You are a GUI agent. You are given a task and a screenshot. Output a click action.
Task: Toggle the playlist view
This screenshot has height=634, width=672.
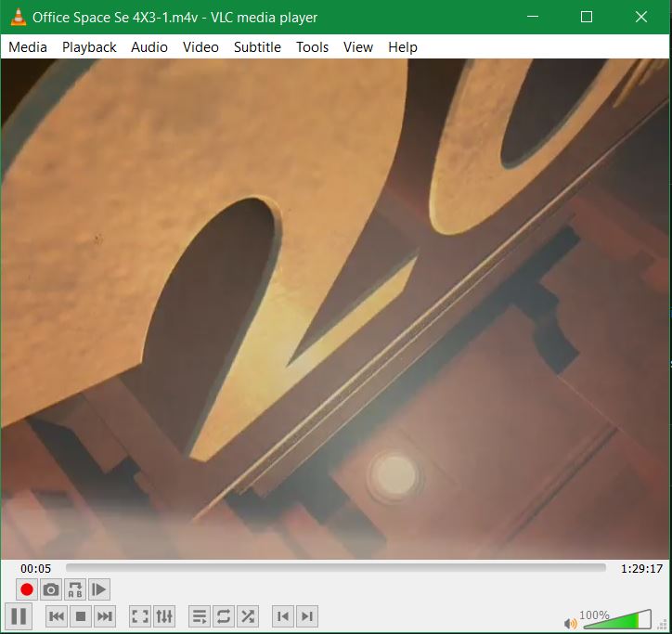(x=200, y=616)
